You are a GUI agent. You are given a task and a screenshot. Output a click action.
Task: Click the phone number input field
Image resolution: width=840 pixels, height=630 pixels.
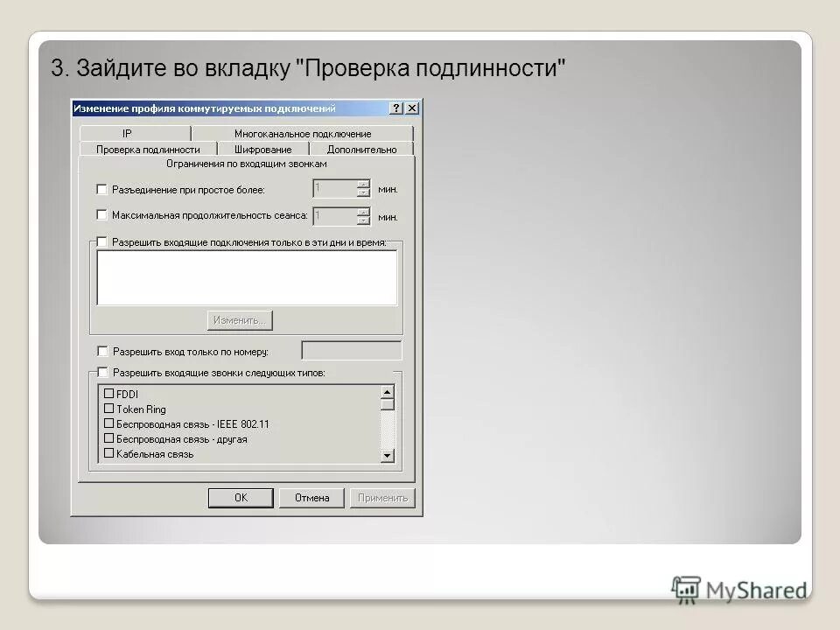coord(353,349)
